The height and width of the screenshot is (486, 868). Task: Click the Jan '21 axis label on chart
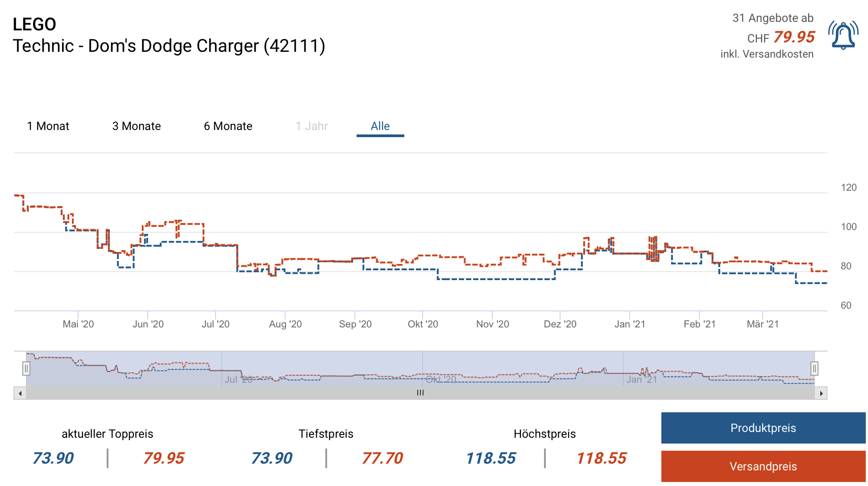pyautogui.click(x=630, y=324)
